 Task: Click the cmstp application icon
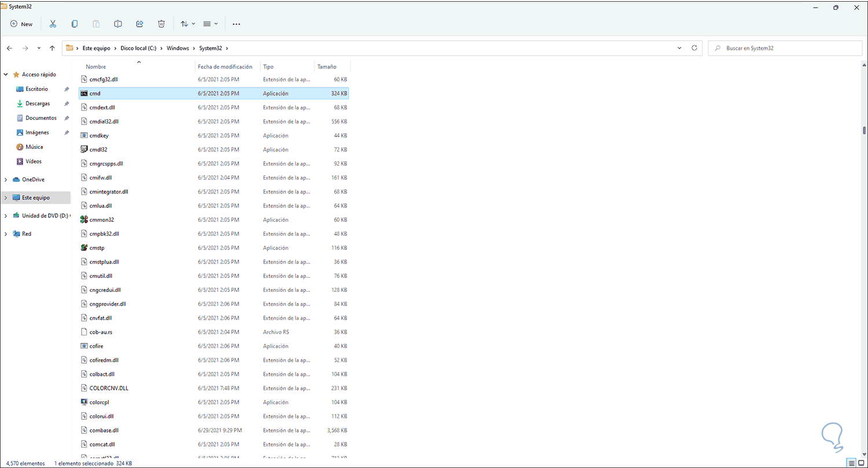pos(84,248)
